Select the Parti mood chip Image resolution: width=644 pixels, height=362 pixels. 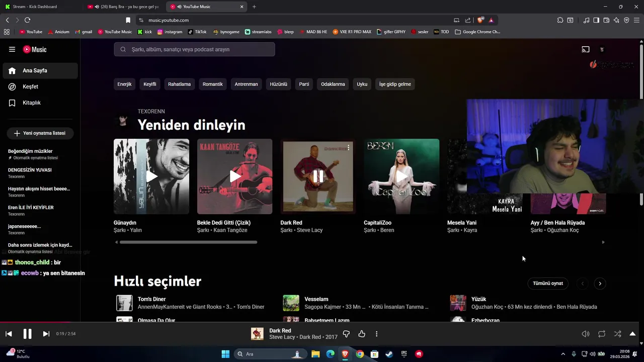304,84
